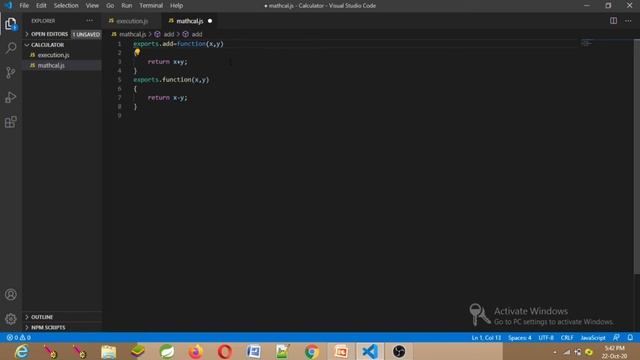
Task: Open File Explorer folder from taskbar
Action: pos(109,351)
